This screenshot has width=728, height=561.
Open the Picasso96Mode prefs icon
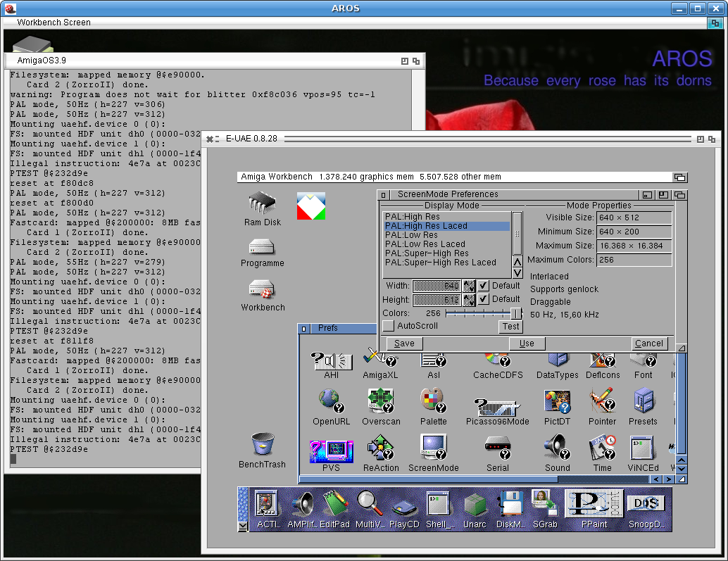(497, 407)
